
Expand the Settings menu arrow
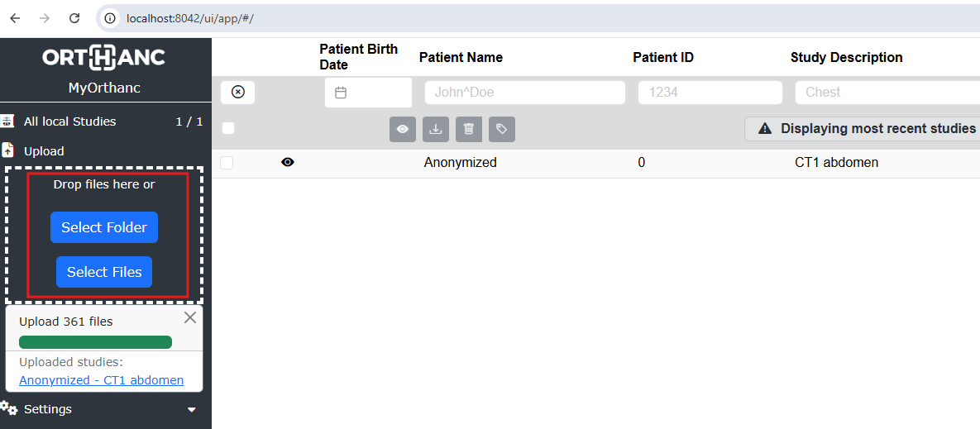pos(192,409)
